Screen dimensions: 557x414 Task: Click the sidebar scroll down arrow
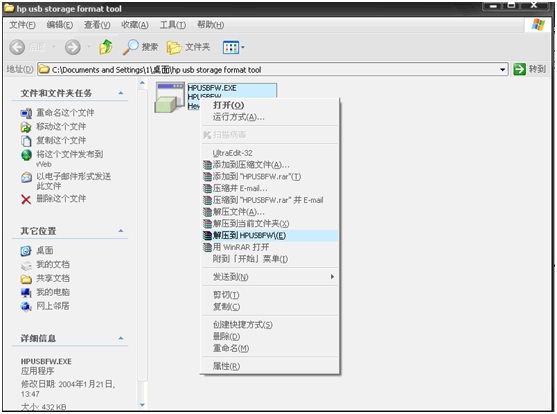pyautogui.click(x=142, y=404)
